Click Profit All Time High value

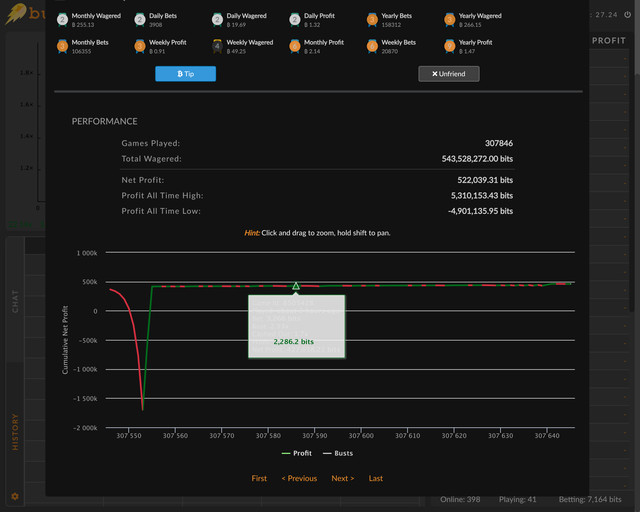482,196
